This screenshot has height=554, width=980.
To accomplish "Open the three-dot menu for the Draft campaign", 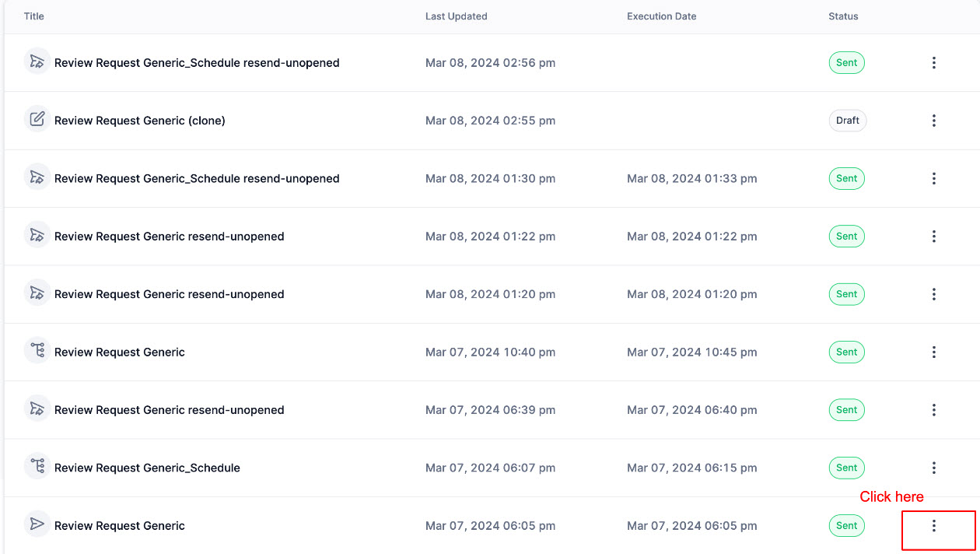I will 933,121.
